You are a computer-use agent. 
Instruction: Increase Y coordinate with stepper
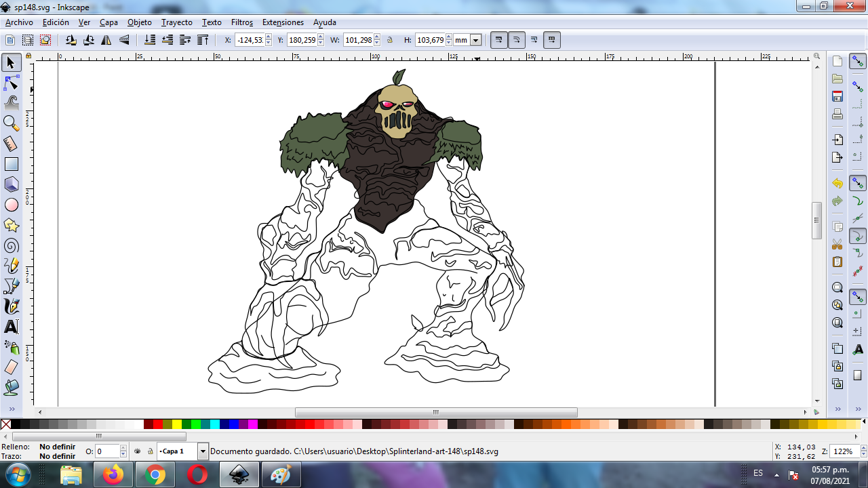pyautogui.click(x=321, y=37)
